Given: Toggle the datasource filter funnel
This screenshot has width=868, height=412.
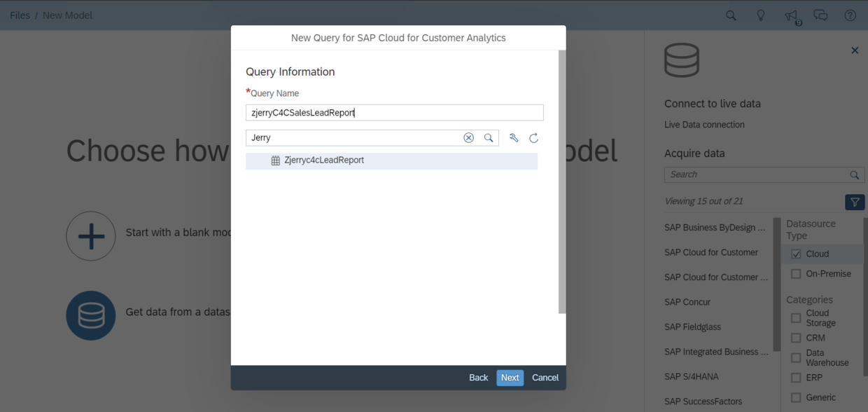Looking at the screenshot, I should pyautogui.click(x=855, y=202).
